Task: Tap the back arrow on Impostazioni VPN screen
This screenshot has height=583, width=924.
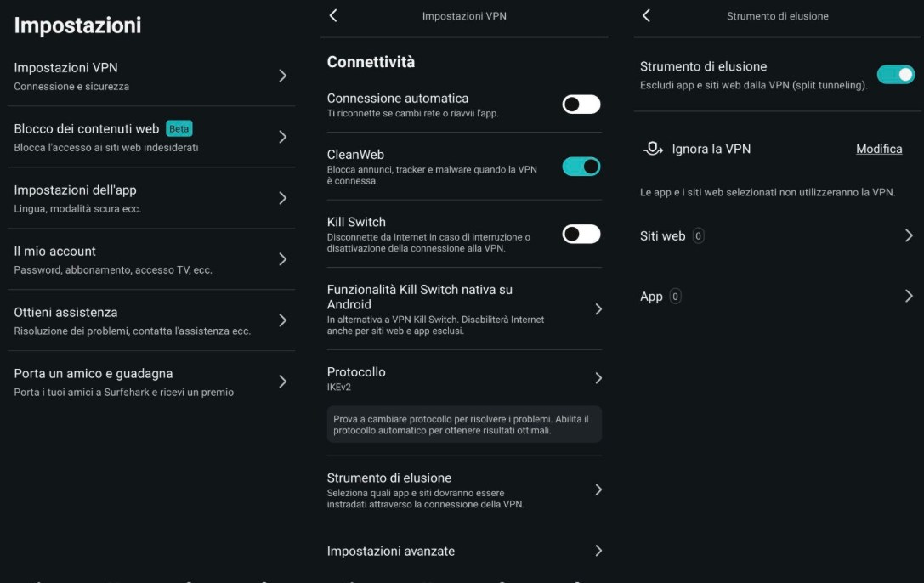Action: 332,15
